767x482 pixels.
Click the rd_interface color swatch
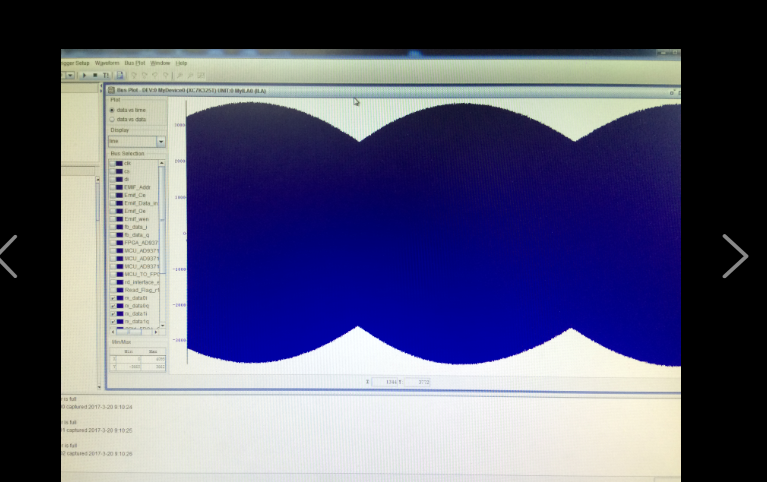point(120,282)
